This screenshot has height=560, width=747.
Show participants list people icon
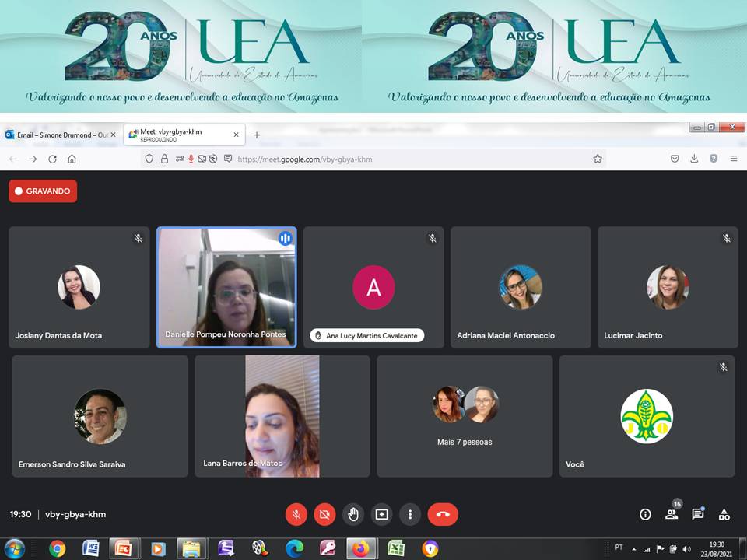click(x=672, y=514)
